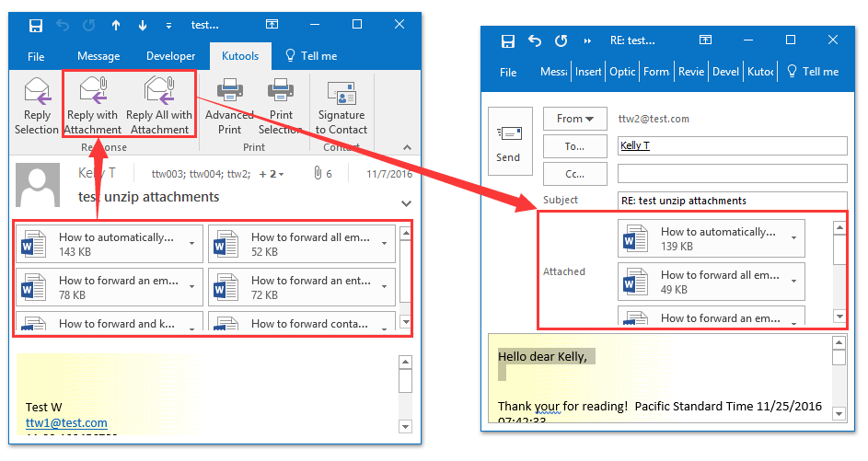Open File menu in reply window
Screen dimensions: 868x461
(x=508, y=72)
